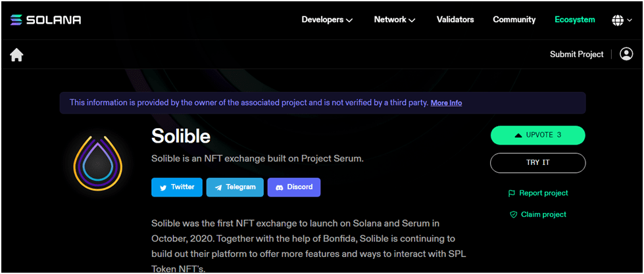The image size is (644, 274).
Task: Click the 'NFT exchange built on Project Serum' tagline
Action: tap(257, 159)
